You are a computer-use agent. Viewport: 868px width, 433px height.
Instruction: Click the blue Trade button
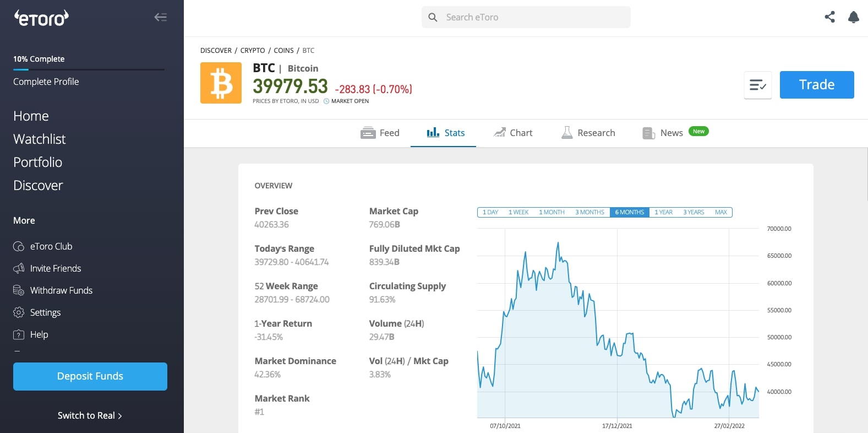(817, 85)
